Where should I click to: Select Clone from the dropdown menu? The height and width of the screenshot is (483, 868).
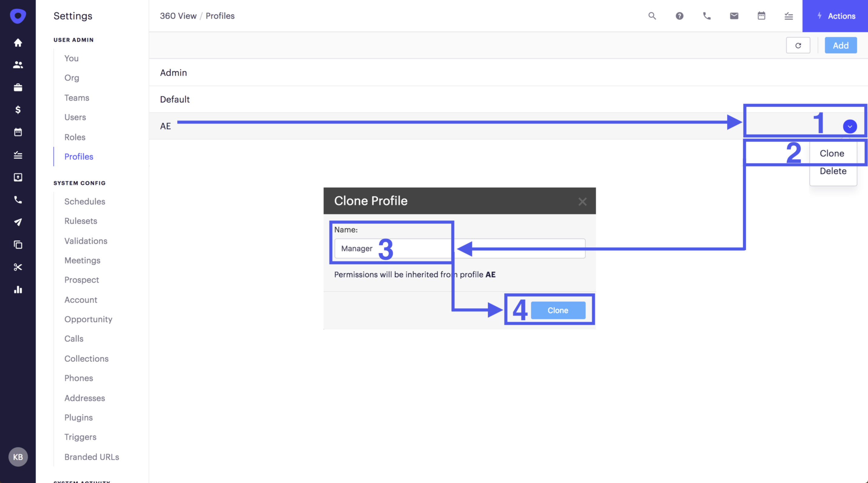pyautogui.click(x=832, y=153)
